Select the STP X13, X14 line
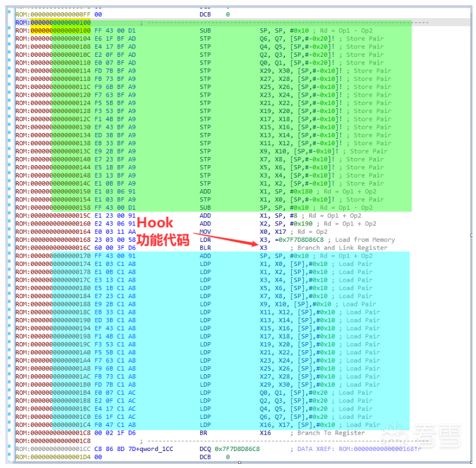The height and width of the screenshot is (468, 476). tap(203, 135)
